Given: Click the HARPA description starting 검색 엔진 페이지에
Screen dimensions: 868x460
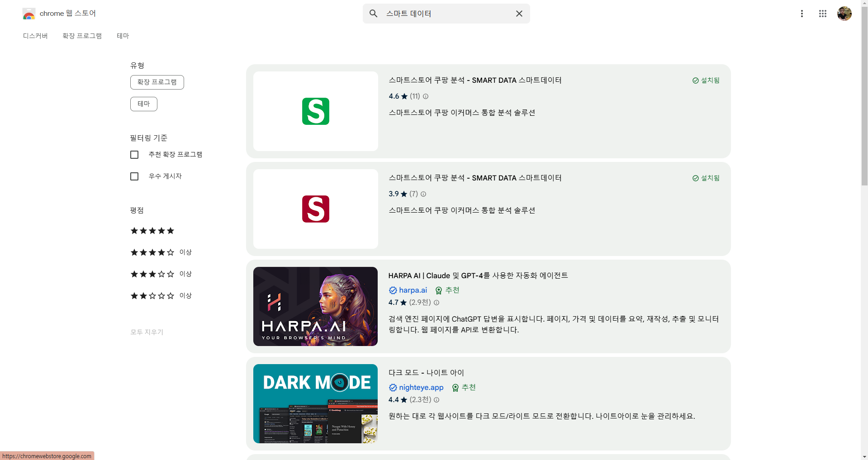Looking at the screenshot, I should pyautogui.click(x=553, y=324).
